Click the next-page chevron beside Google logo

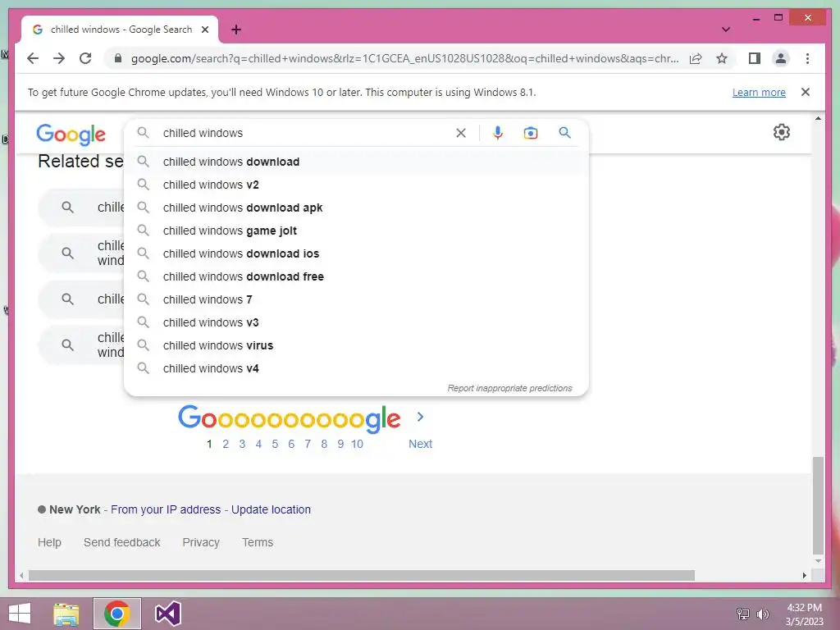coord(420,417)
